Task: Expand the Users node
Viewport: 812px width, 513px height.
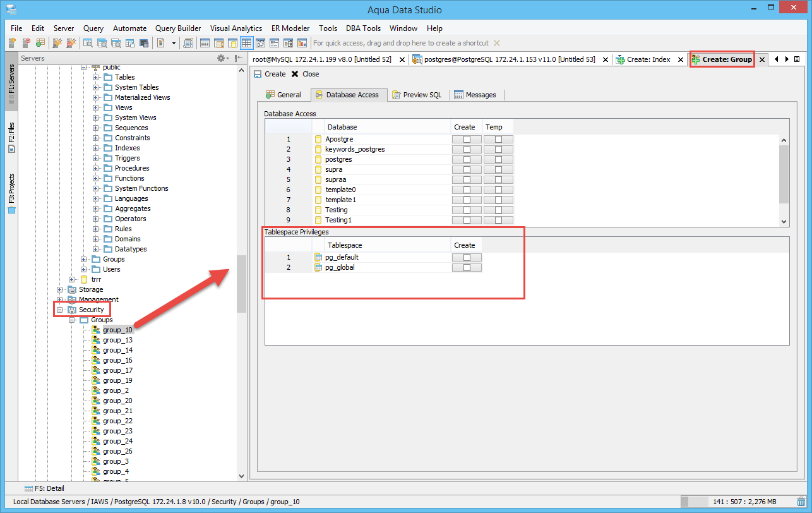Action: 84,269
